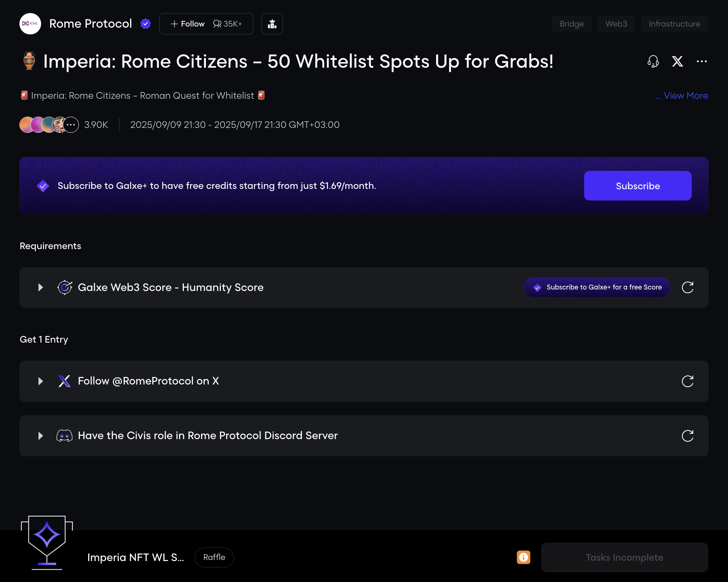Viewport: 728px width, 582px height.
Task: Click Subscribe to Galxe+ for a free Score
Action: 597,287
